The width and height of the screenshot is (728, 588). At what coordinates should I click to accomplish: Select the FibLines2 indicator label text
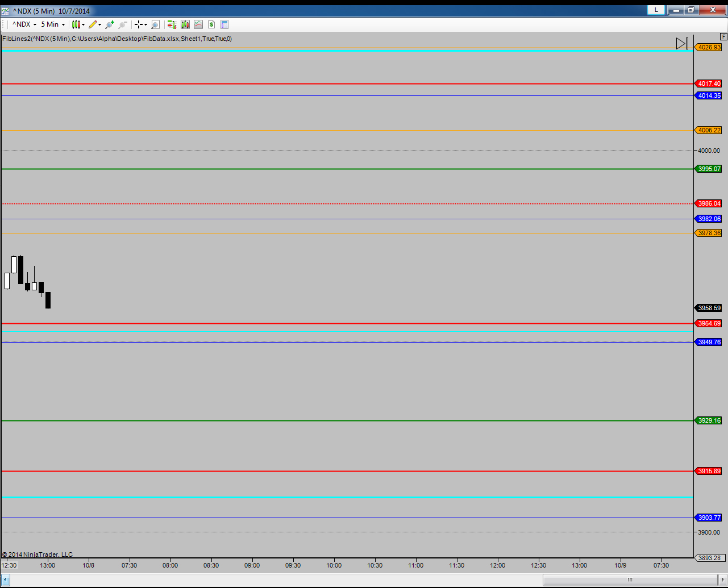pyautogui.click(x=117, y=39)
